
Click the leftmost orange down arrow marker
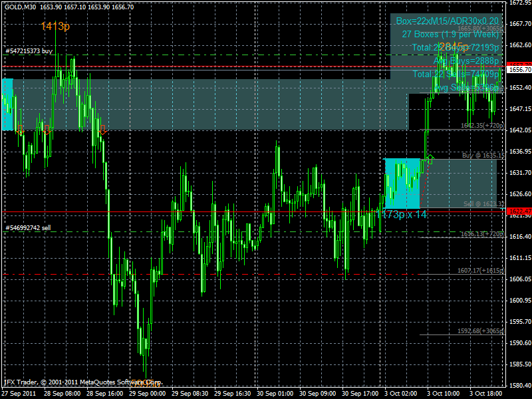(20, 129)
